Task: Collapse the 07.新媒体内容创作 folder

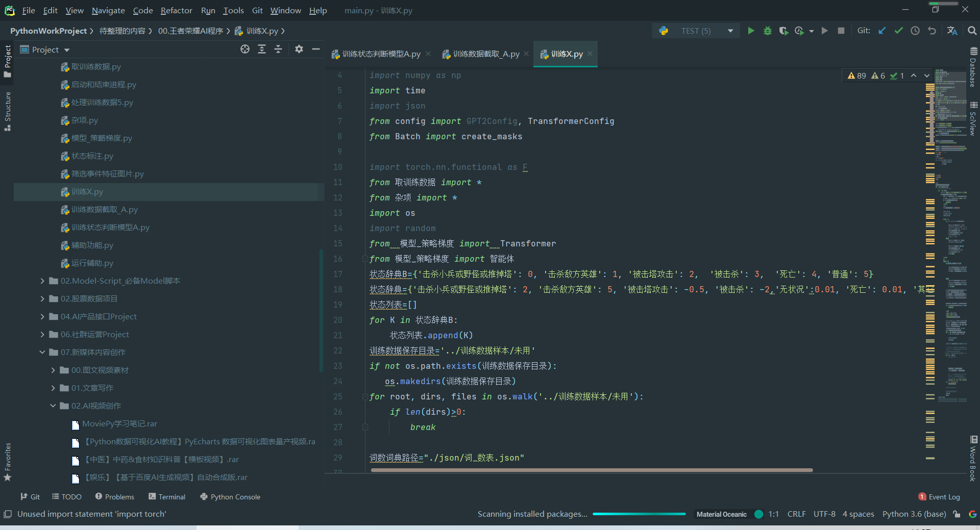Action: [x=42, y=352]
